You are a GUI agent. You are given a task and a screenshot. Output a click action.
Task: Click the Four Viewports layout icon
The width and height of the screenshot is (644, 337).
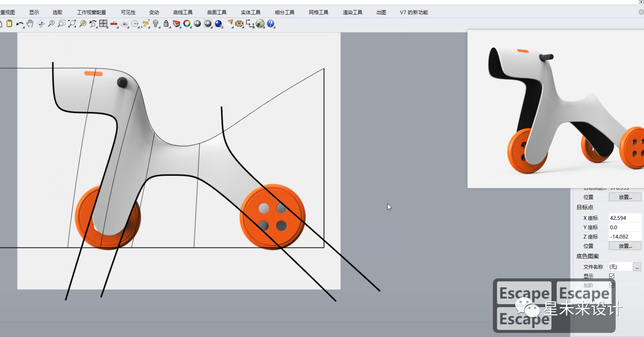(103, 24)
